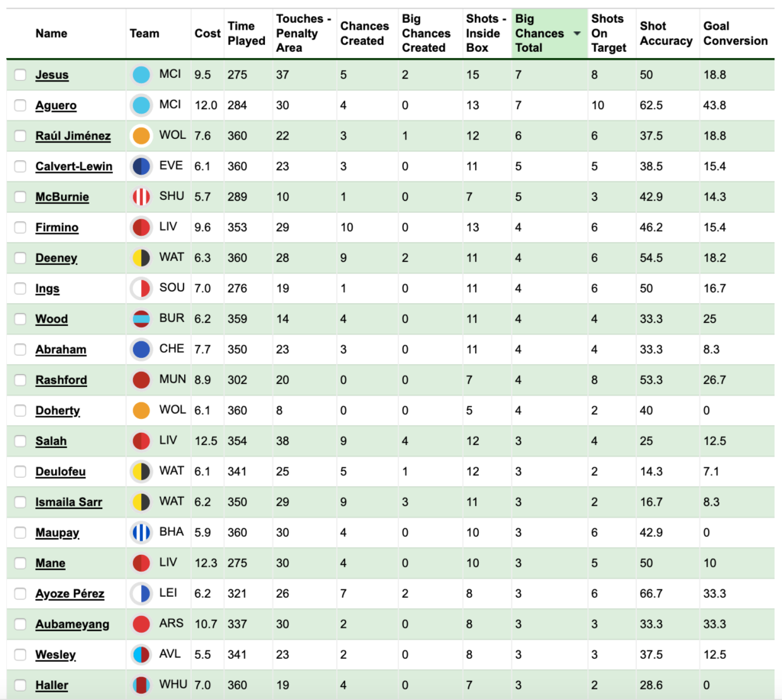Sort by the Cost column header

[207, 34]
